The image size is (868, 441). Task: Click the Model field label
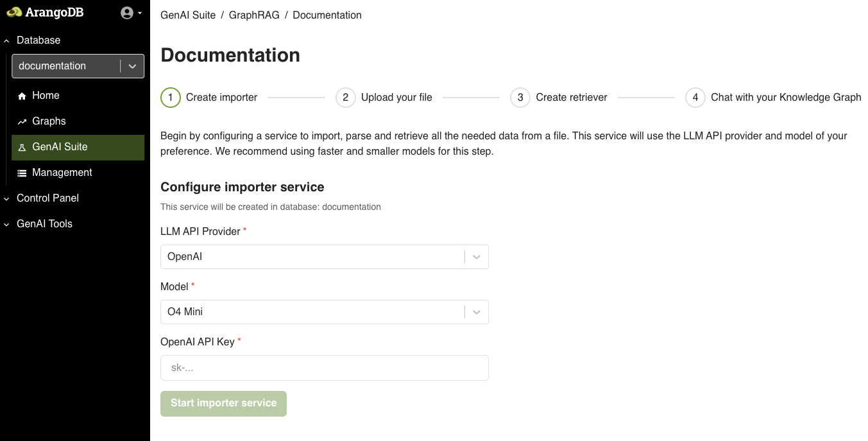tap(174, 287)
